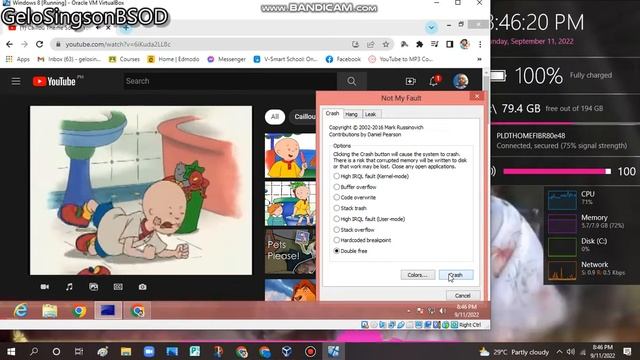Open the YouTube Create video icon

pos(411,81)
